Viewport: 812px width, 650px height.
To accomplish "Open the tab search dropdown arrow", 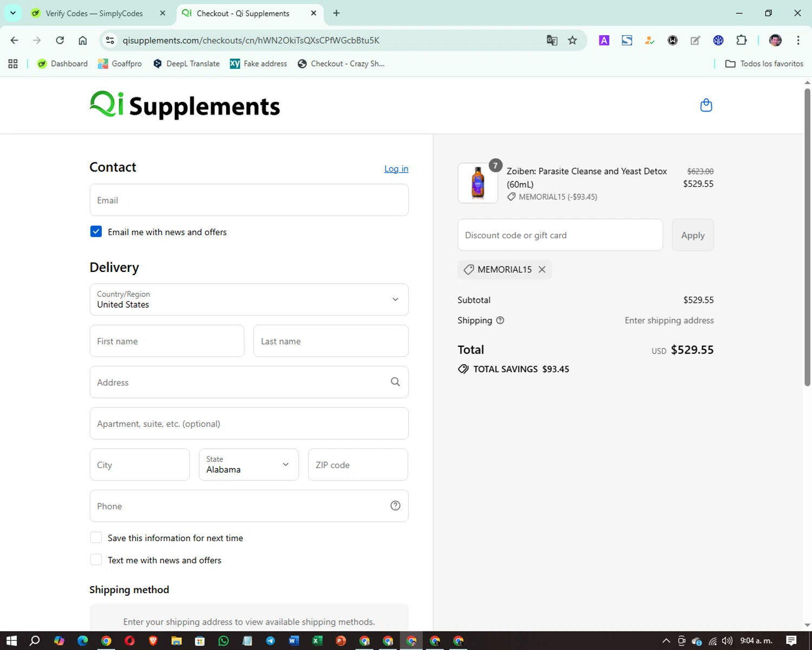I will [12, 13].
